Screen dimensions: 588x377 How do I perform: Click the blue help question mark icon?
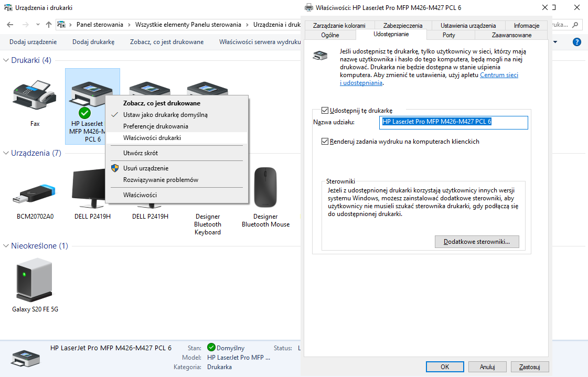(x=576, y=42)
